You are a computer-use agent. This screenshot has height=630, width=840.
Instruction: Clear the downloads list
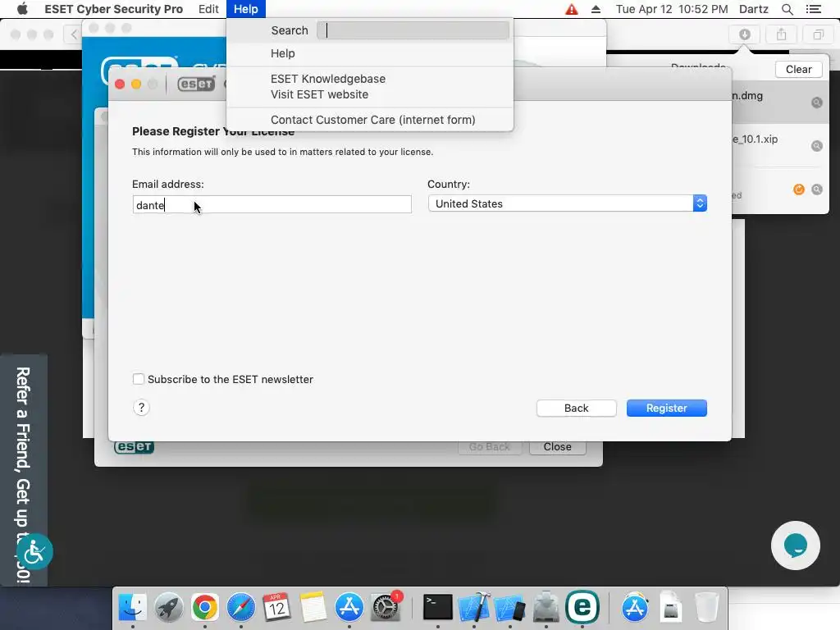point(799,69)
